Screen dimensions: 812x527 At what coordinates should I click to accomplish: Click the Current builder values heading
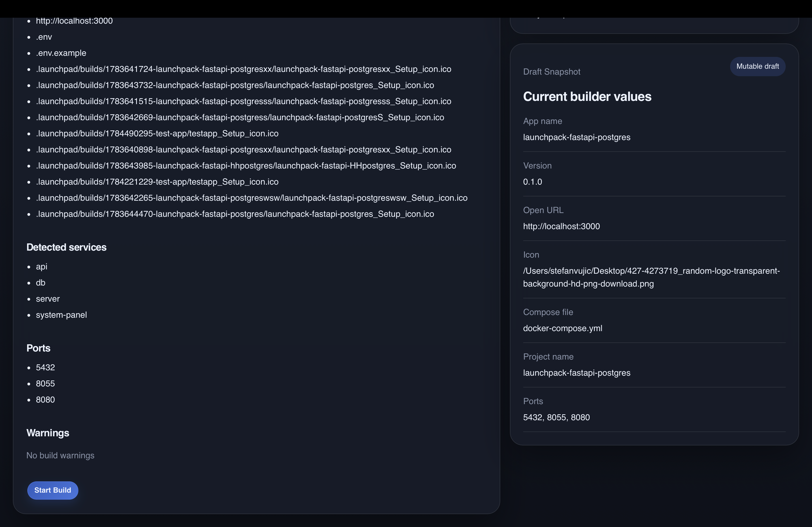(x=587, y=97)
